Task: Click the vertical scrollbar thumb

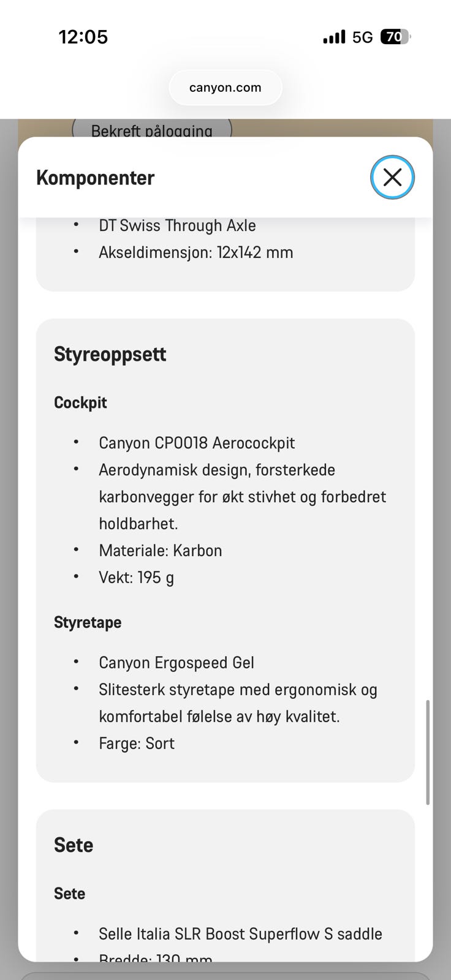Action: [x=427, y=752]
